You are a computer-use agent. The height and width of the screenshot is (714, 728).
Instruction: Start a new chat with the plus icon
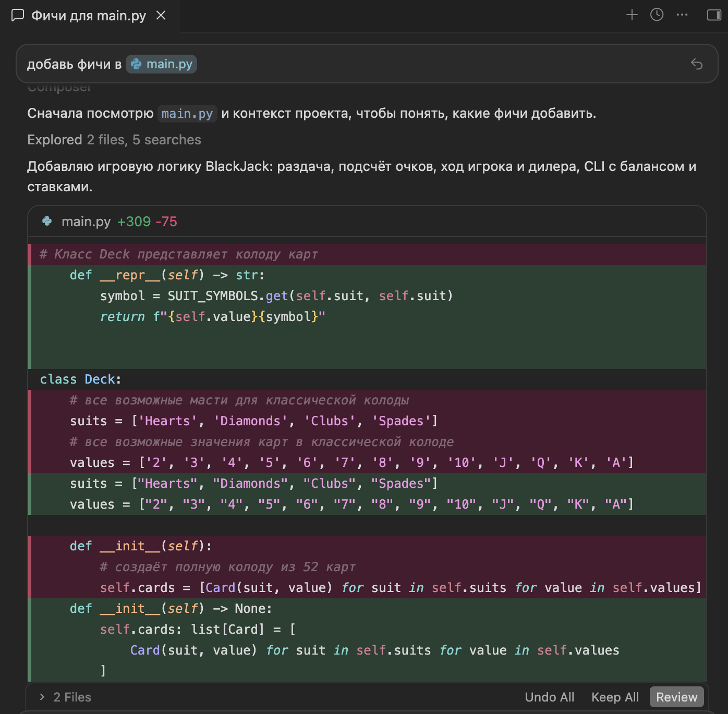click(632, 15)
